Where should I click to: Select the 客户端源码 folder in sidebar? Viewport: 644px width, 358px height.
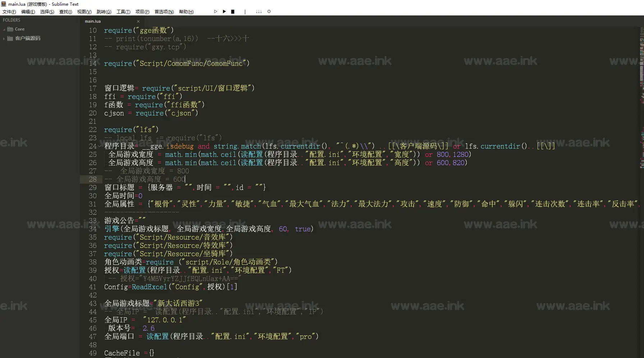coord(28,38)
